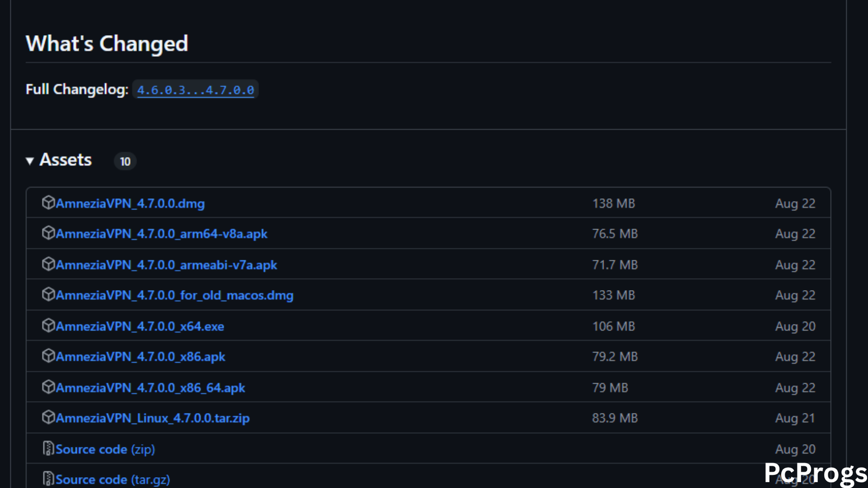Screen dimensions: 868x488
Task: Click package icon beside Linux tar.zip
Action: (x=48, y=417)
